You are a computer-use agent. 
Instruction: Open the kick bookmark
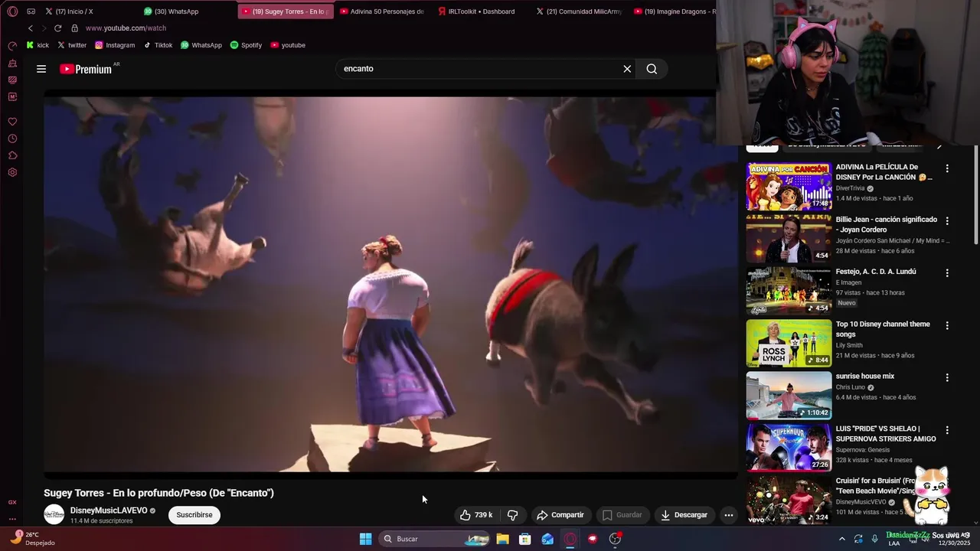[38, 45]
